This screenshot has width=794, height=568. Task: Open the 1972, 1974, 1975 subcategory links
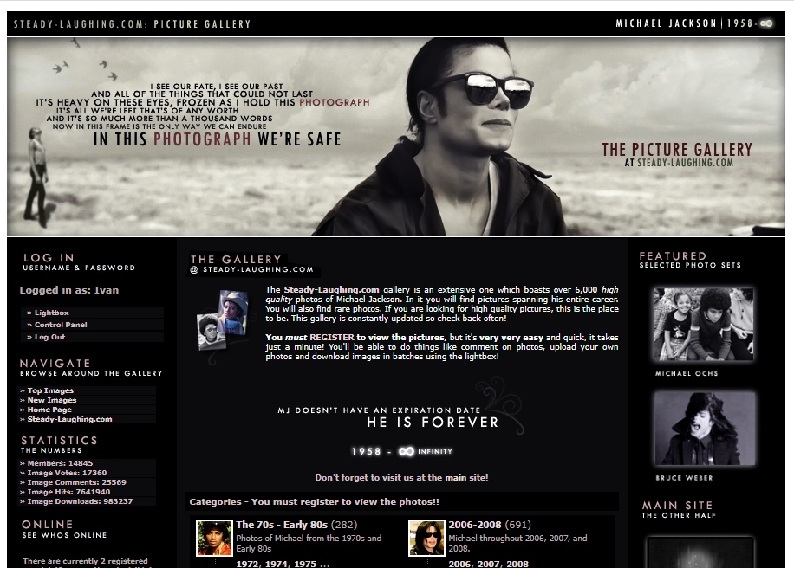pyautogui.click(x=283, y=563)
